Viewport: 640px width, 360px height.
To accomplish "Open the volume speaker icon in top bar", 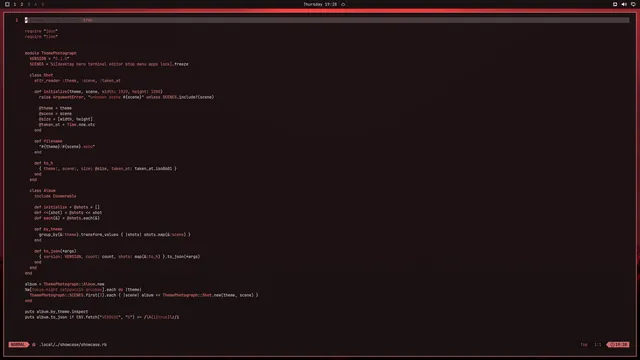I will coord(624,4).
